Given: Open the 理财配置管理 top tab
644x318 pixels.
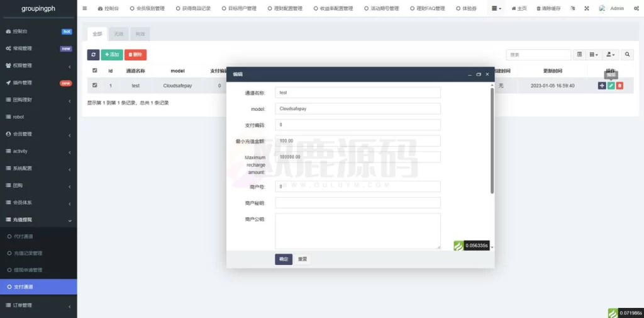Looking at the screenshot, I should tap(285, 8).
